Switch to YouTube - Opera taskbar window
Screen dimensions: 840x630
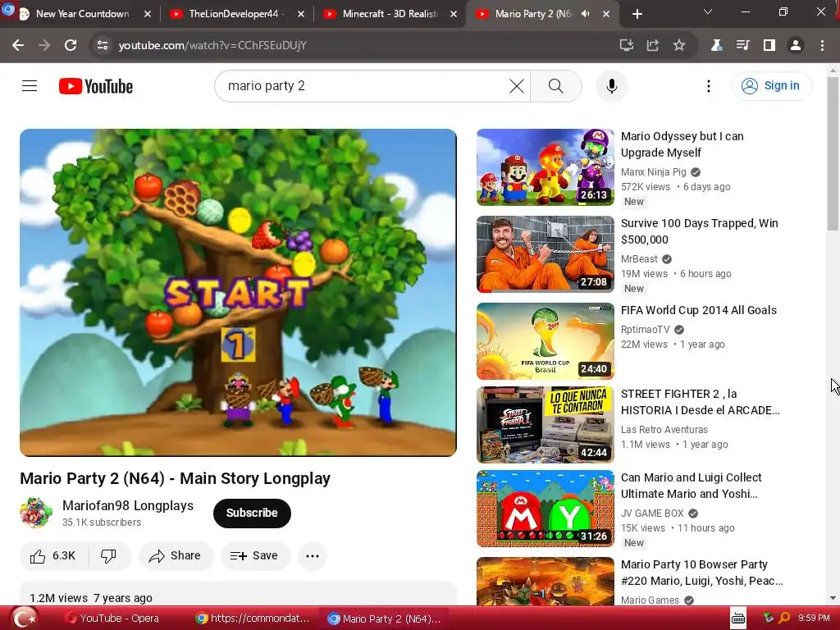(x=112, y=619)
